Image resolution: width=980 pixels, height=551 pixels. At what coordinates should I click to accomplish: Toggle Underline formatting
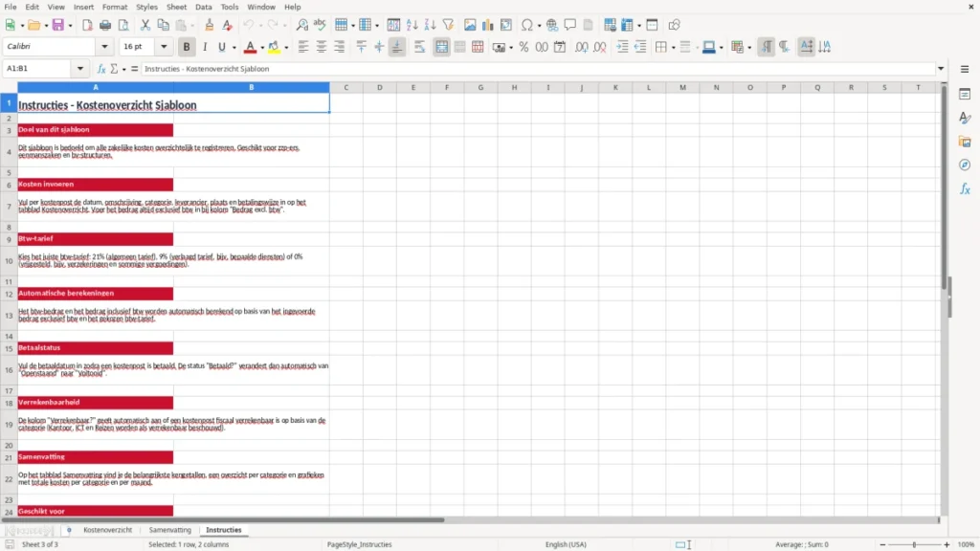221,47
